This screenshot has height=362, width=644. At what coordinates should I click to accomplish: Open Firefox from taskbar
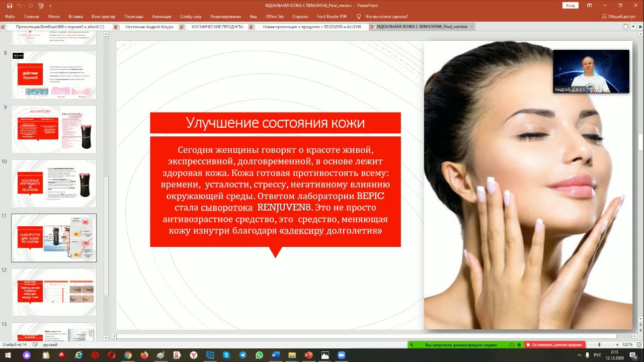[144, 355]
